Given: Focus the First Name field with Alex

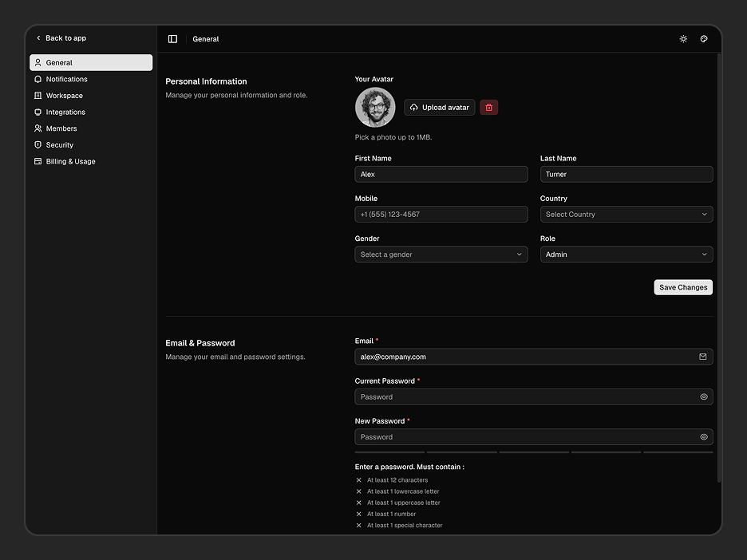Looking at the screenshot, I should coord(441,174).
